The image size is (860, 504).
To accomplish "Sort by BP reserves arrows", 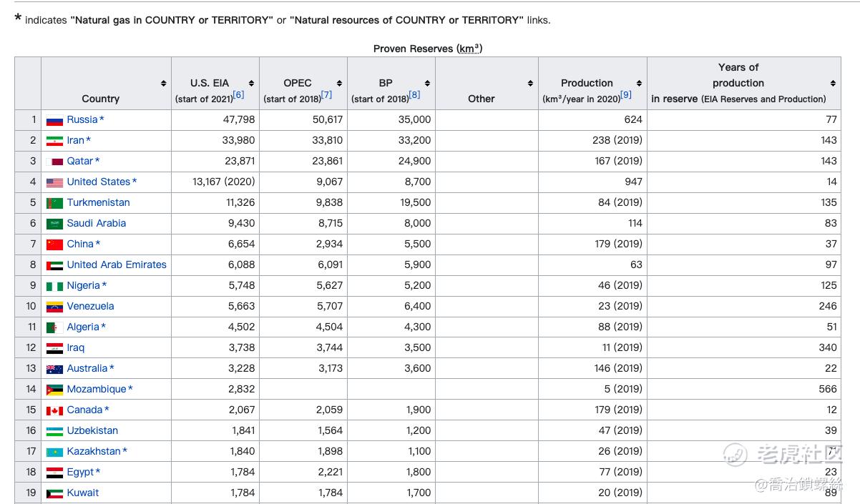I will (427, 84).
